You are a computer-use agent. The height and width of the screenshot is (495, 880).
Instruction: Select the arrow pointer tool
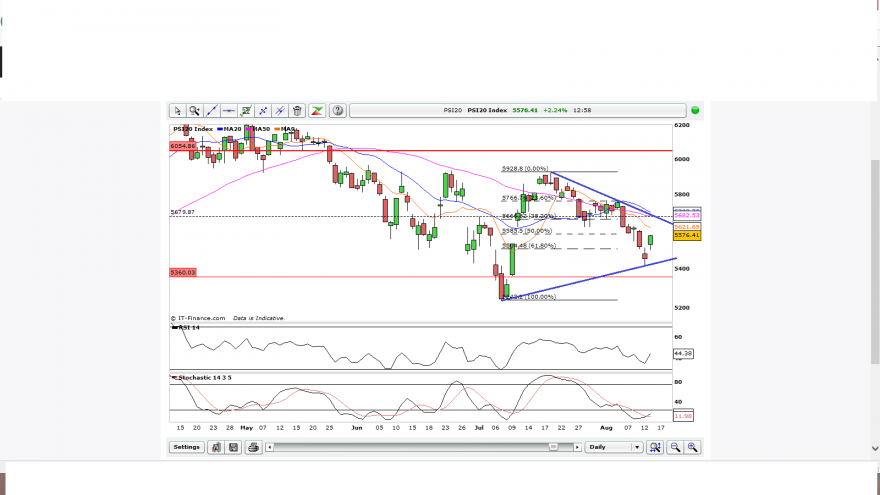point(177,111)
